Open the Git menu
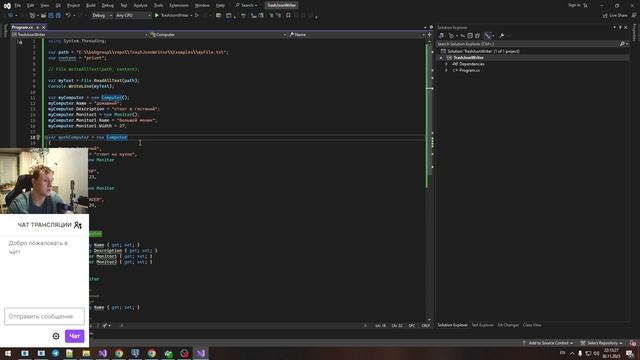640x360 pixels. (x=58, y=5)
